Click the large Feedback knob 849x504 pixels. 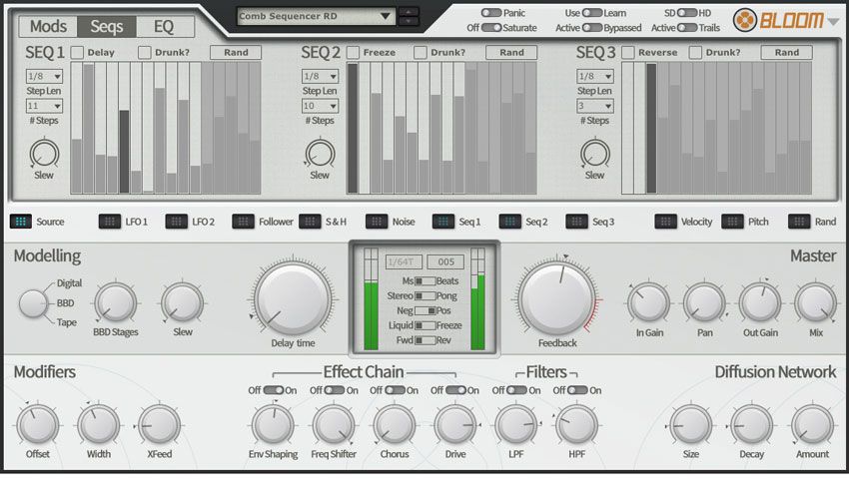(x=557, y=298)
